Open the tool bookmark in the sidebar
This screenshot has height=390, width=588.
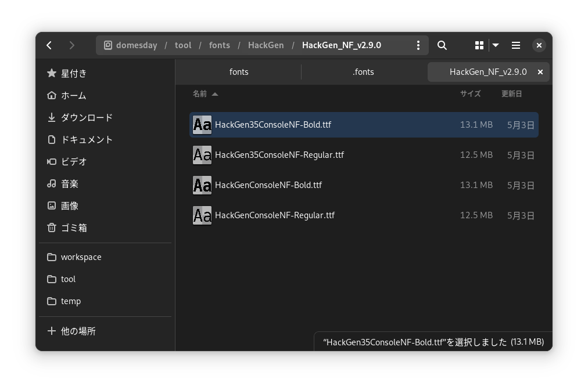105,279
